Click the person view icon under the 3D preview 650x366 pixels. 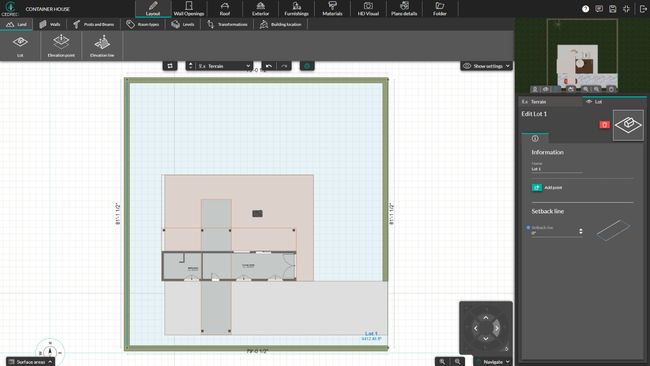click(x=535, y=89)
